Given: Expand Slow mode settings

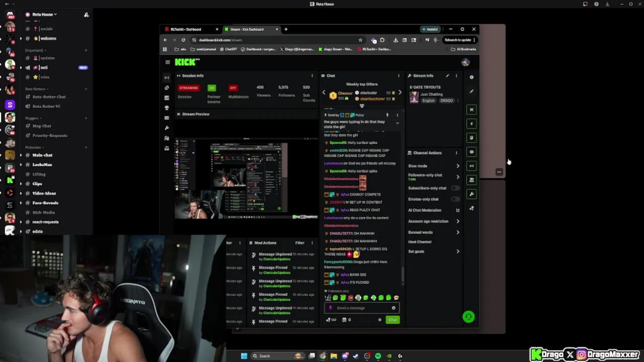Looking at the screenshot, I should pyautogui.click(x=458, y=166).
